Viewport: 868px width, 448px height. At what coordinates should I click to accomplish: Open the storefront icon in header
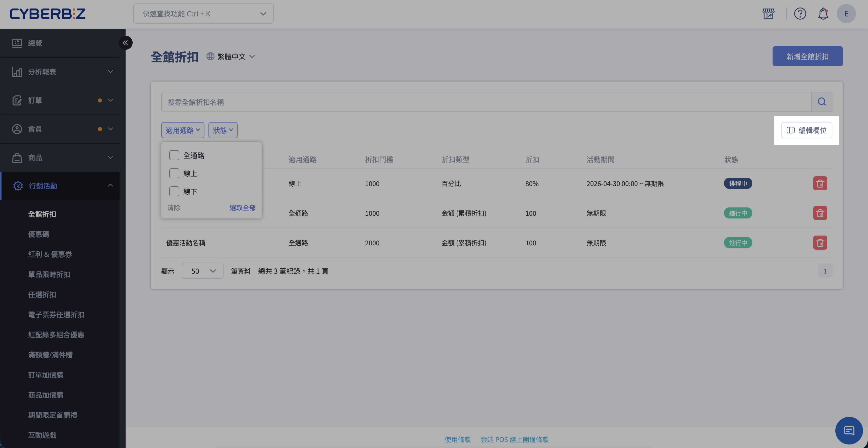768,14
